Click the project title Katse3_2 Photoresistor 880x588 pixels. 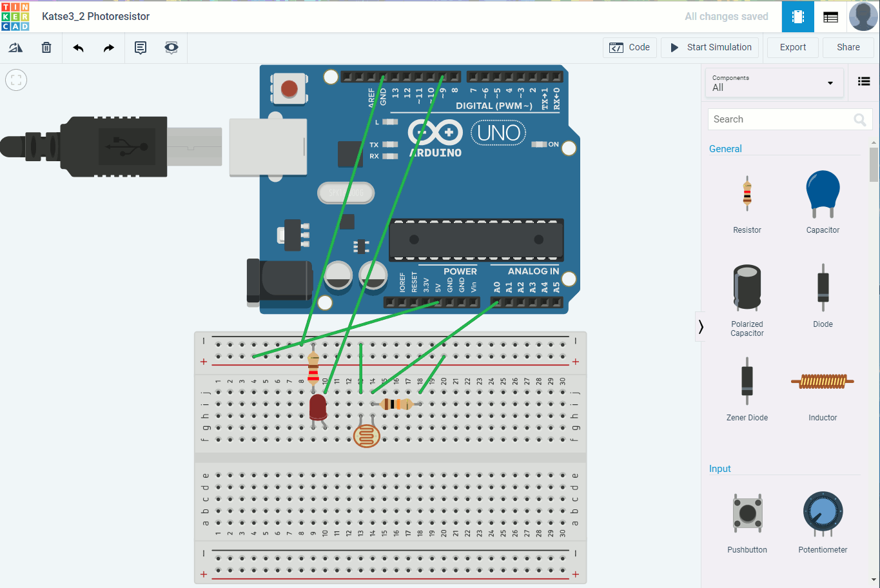click(95, 17)
